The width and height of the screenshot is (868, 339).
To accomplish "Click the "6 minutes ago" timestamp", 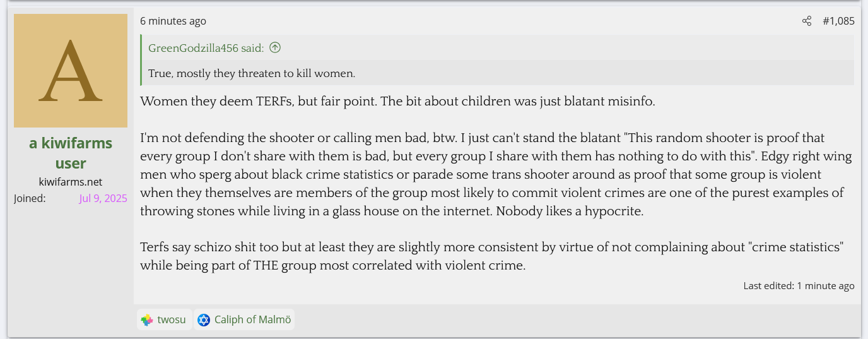I will 173,21.
